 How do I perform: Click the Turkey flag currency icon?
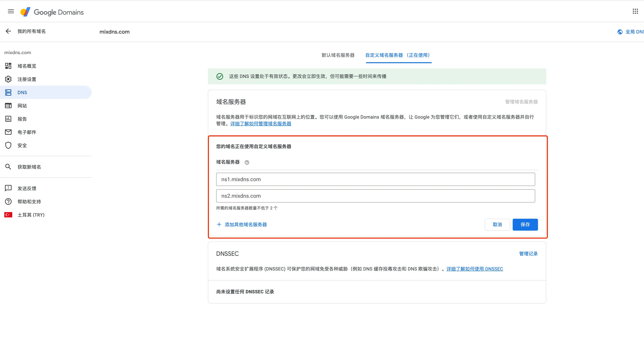tap(8, 215)
